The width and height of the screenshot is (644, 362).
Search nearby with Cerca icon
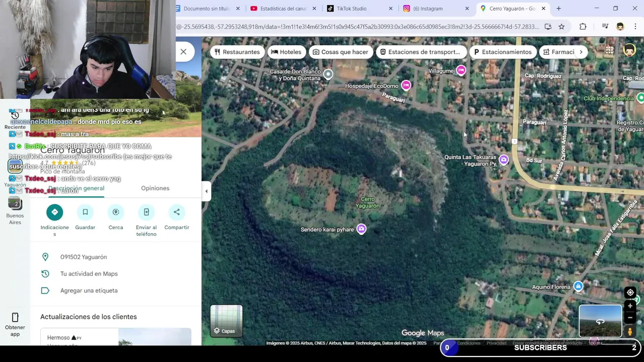coord(116,212)
